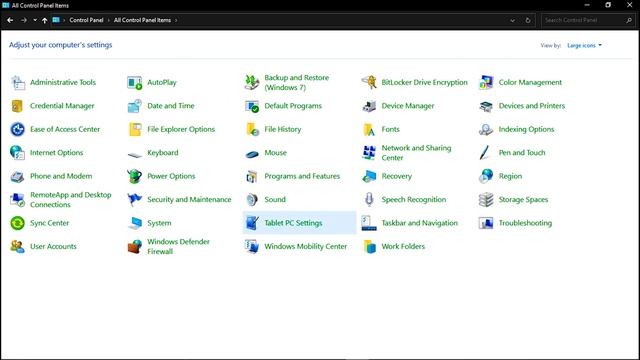
Task: Open the Default Programs icon
Action: click(252, 106)
